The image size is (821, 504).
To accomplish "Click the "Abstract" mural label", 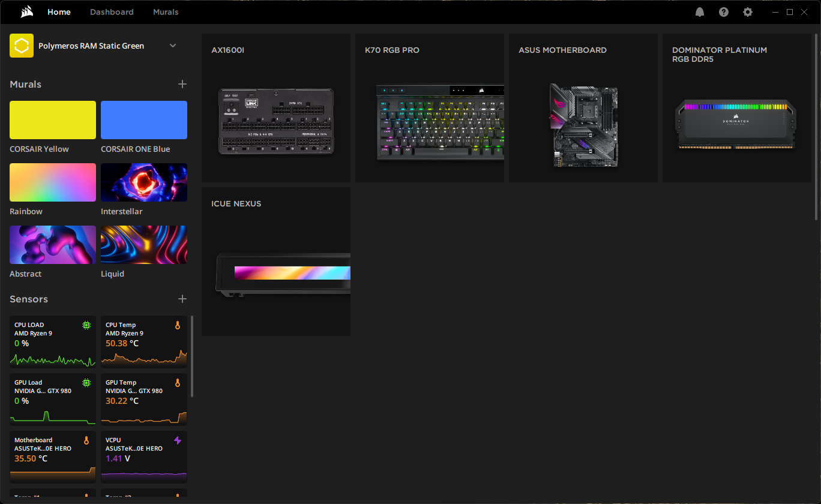I will (x=26, y=274).
